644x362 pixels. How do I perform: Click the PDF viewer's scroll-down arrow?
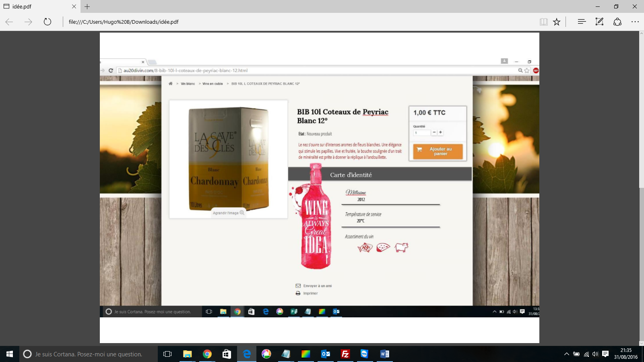click(x=642, y=343)
